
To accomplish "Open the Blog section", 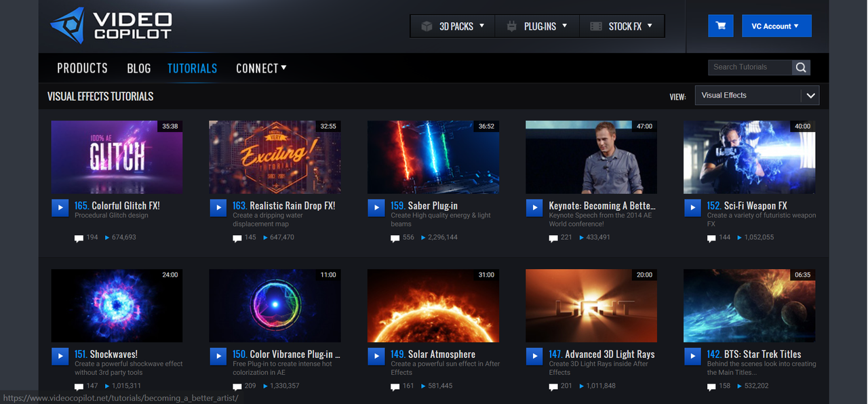I will click(x=138, y=68).
